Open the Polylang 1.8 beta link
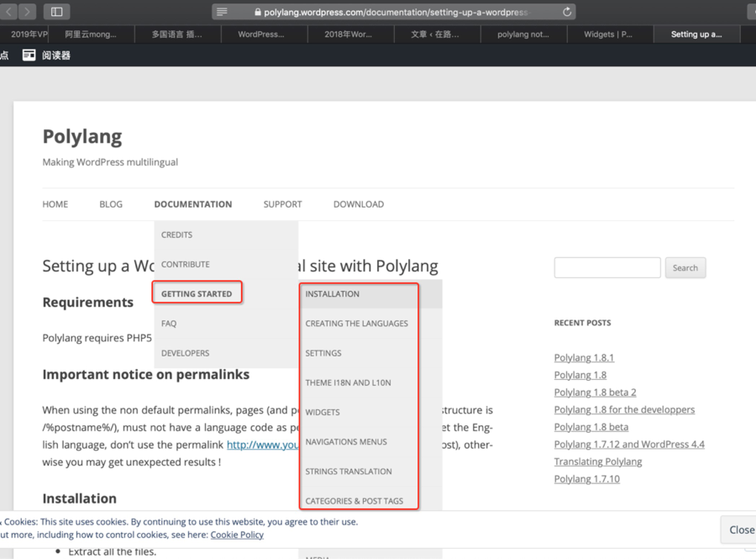 pyautogui.click(x=591, y=427)
